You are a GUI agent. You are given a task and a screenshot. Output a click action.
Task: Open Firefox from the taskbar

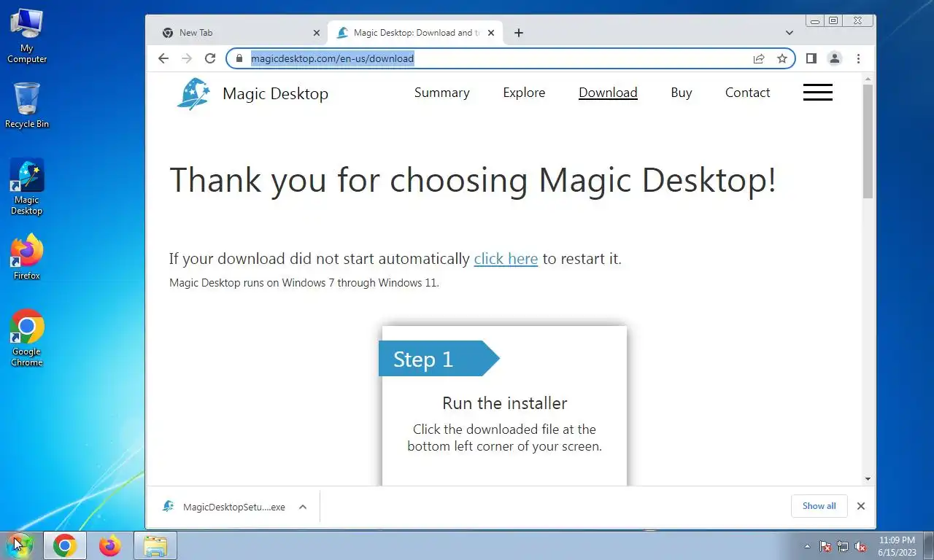point(110,545)
